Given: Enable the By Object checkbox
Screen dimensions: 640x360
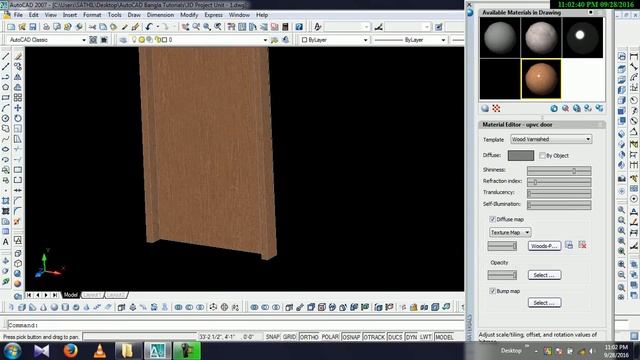Looking at the screenshot, I should 542,156.
